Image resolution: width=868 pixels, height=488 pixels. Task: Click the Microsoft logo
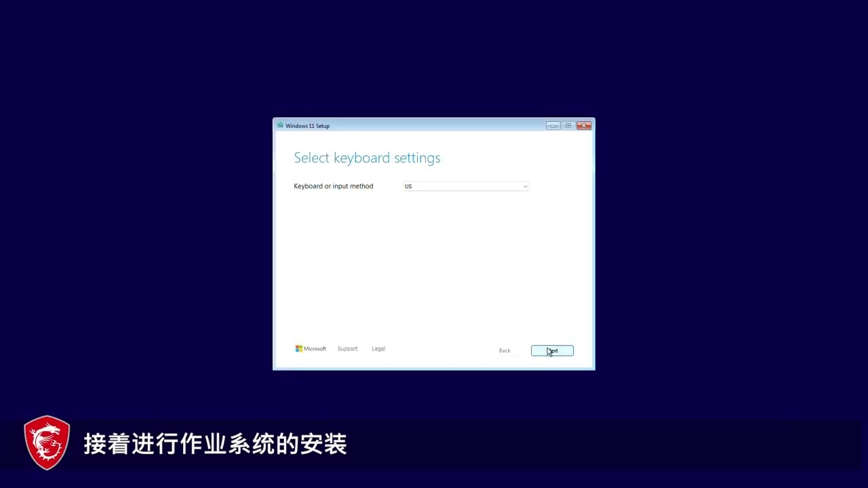pos(311,348)
